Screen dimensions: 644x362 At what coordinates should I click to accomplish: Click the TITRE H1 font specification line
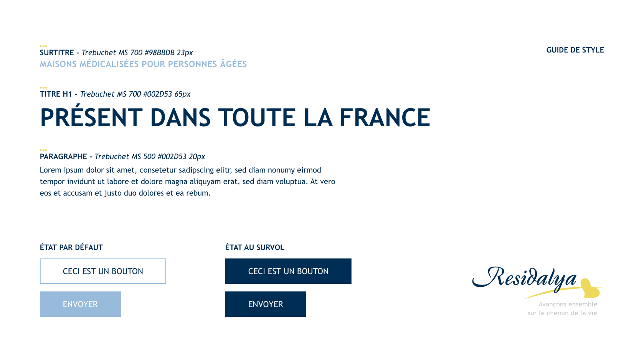point(115,94)
